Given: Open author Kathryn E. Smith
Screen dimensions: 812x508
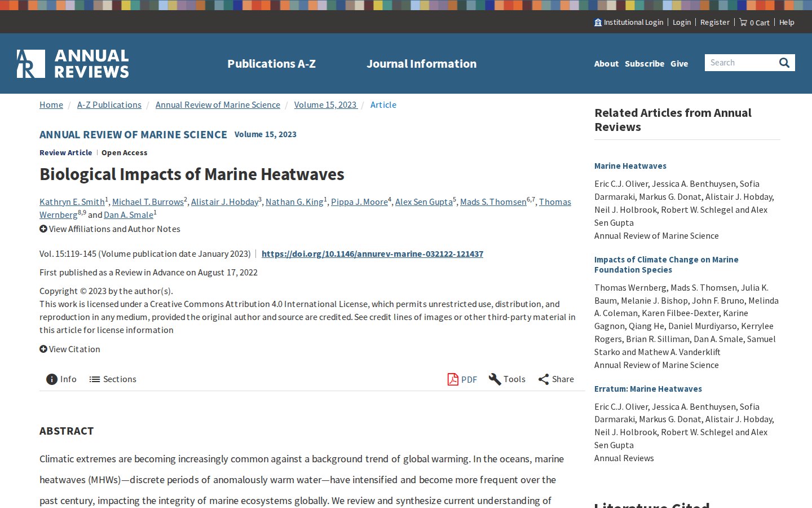Looking at the screenshot, I should click(x=72, y=202).
